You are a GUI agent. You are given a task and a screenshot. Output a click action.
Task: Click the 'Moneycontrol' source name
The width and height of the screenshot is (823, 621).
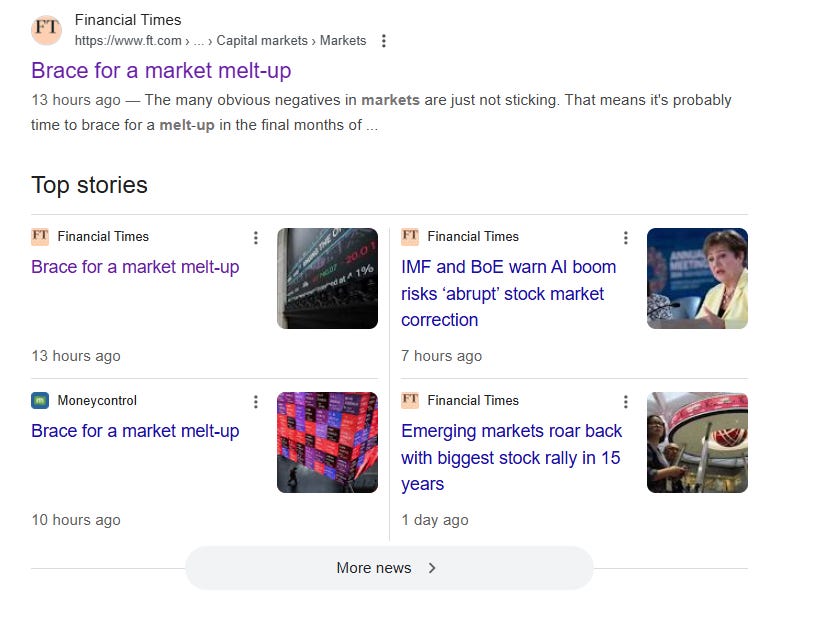click(x=97, y=401)
